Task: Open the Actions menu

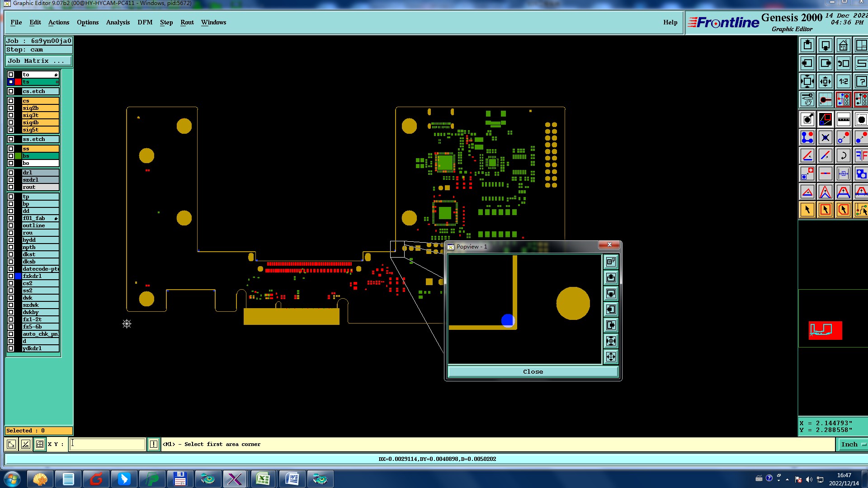Action: [59, 23]
